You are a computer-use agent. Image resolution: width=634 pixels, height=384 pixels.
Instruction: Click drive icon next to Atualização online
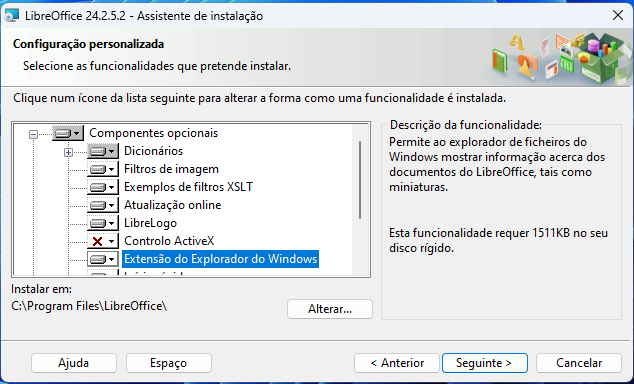coord(103,205)
